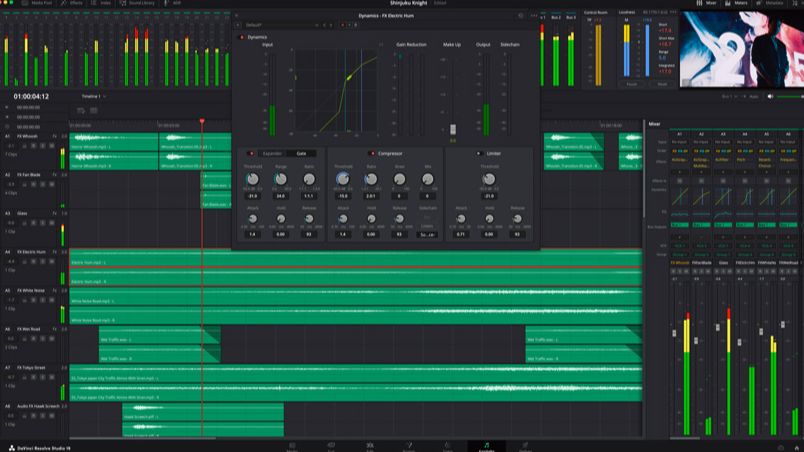Adjust the Make Up gain slider
Screen dimensions: 804x452
click(452, 128)
